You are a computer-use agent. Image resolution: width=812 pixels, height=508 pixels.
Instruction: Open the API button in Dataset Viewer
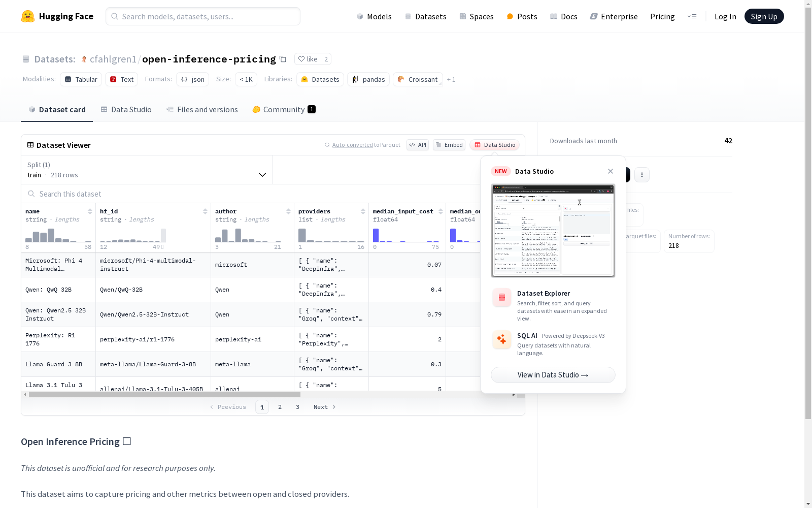(x=418, y=145)
